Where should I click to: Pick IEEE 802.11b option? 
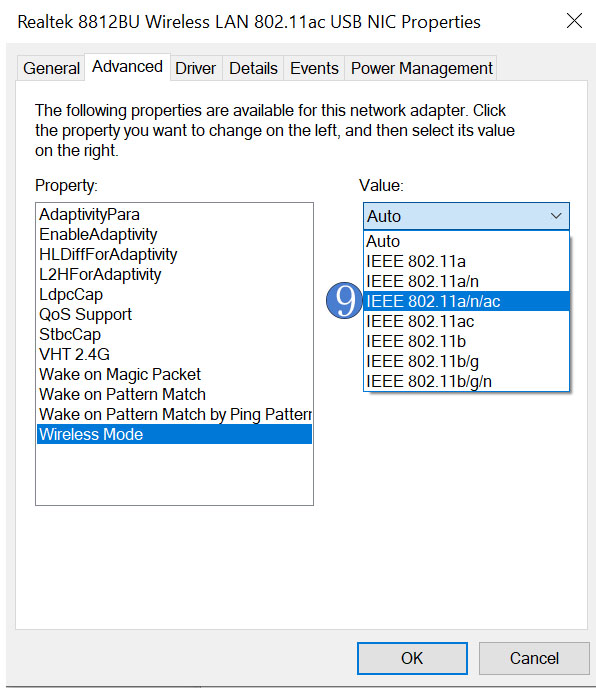(466, 341)
